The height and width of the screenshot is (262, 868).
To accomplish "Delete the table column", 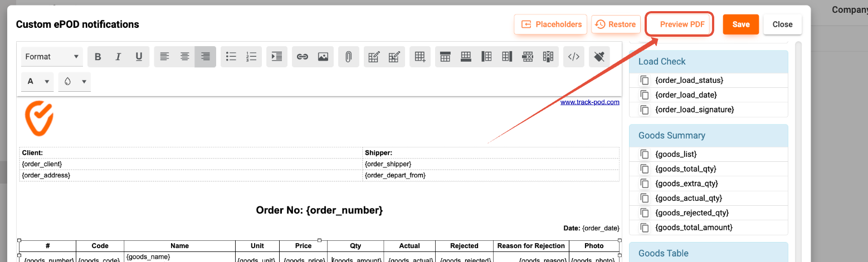I will (548, 57).
